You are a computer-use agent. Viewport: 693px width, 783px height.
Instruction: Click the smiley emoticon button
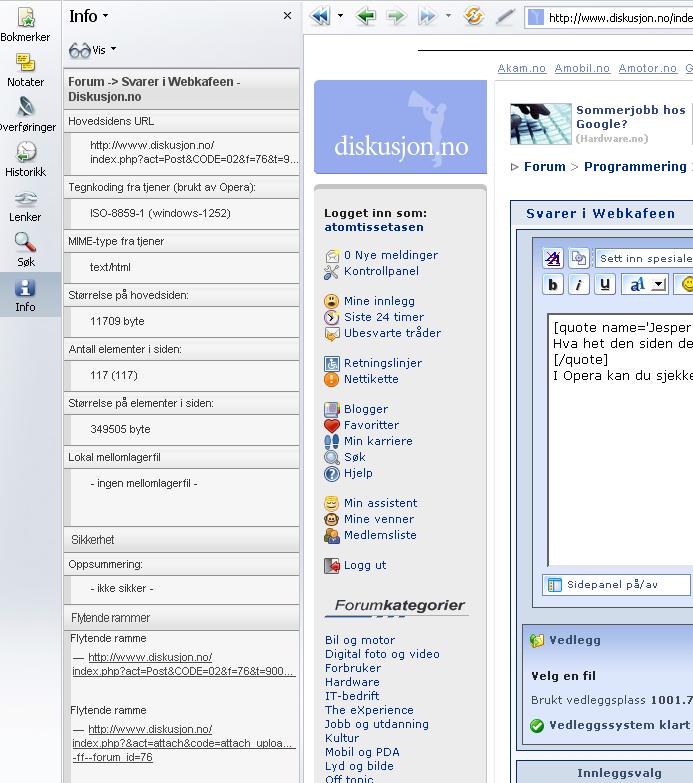coord(686,285)
